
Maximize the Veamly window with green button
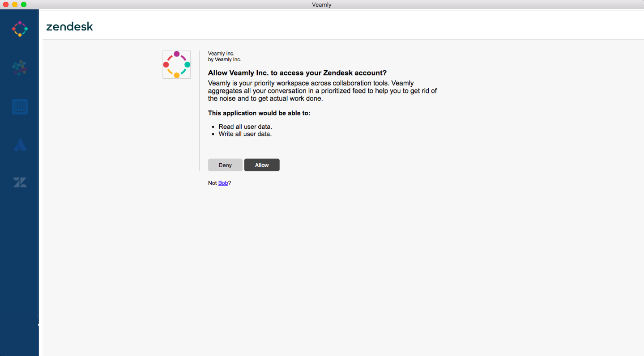click(24, 4)
